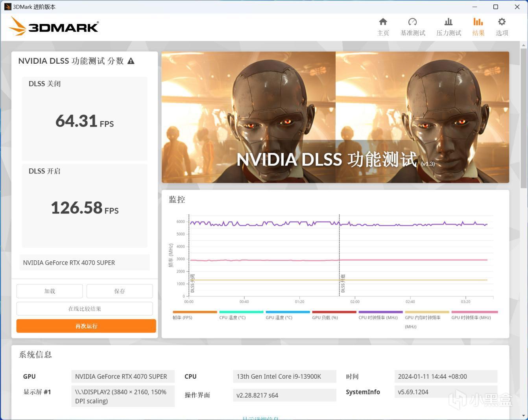Screen dimensions: 528x420
Task: Click the 126.58 FPS DLSS on score
Action: click(x=85, y=208)
